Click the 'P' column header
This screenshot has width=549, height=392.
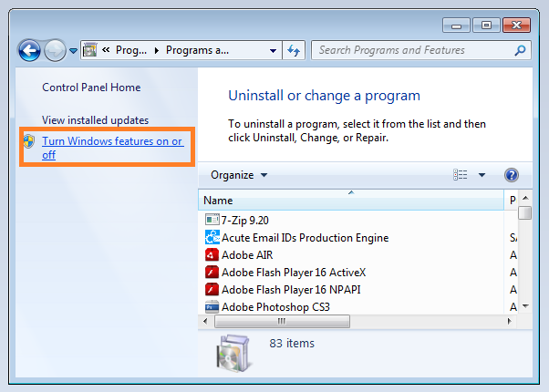[512, 201]
